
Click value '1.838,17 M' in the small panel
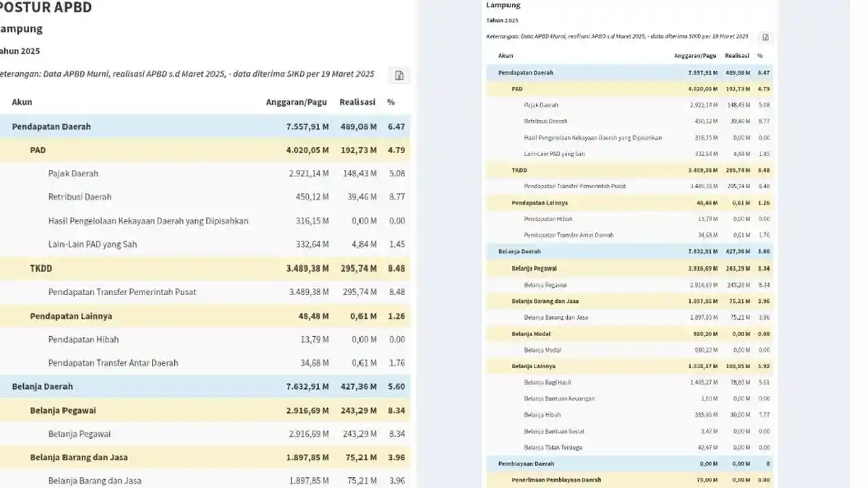pos(702,366)
